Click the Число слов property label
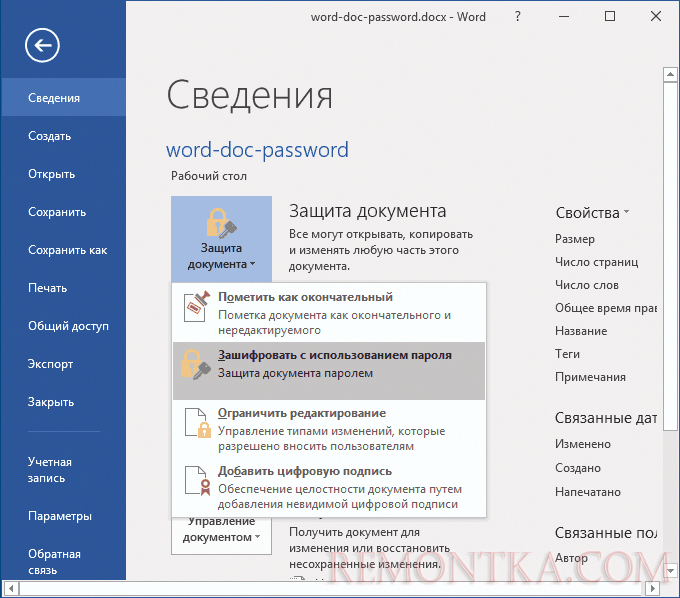This screenshot has height=598, width=680. click(587, 285)
